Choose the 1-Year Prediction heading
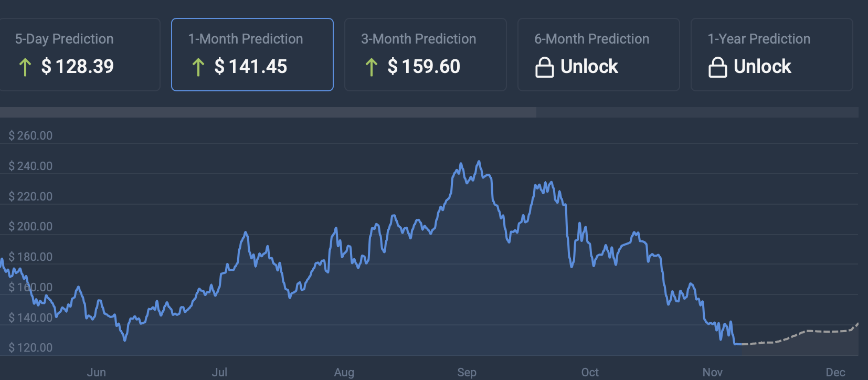868x380 pixels. click(758, 39)
